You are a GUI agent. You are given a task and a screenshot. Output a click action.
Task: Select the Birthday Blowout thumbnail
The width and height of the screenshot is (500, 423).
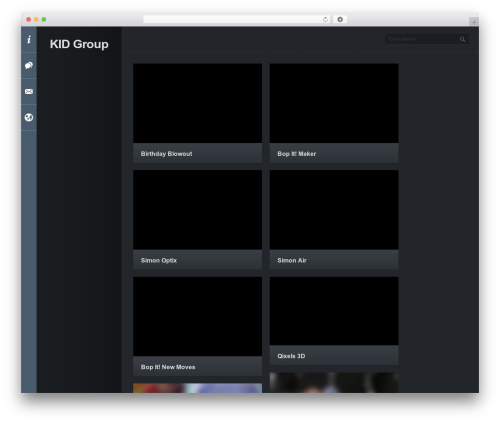pos(197,103)
